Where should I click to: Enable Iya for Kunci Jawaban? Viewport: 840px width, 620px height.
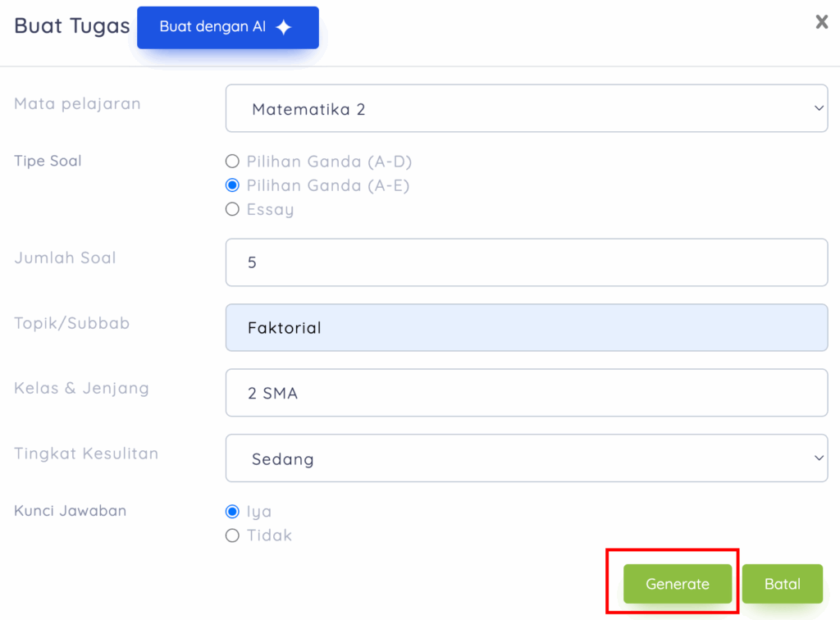point(232,511)
